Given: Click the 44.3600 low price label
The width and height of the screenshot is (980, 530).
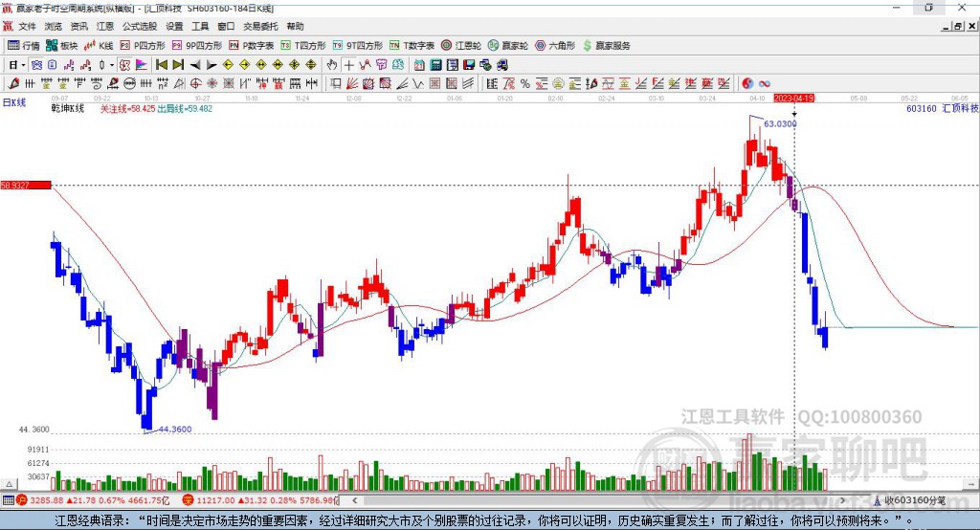Looking at the screenshot, I should (175, 430).
